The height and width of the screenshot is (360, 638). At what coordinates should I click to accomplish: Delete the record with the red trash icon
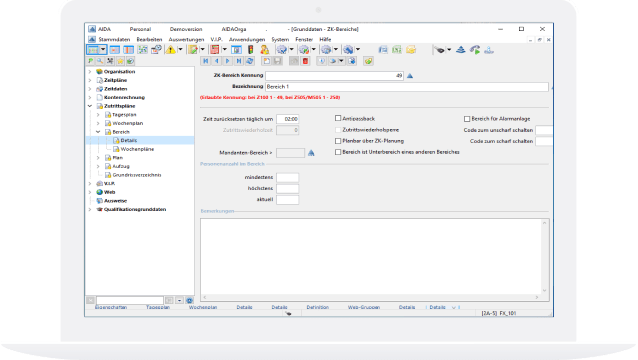305,61
